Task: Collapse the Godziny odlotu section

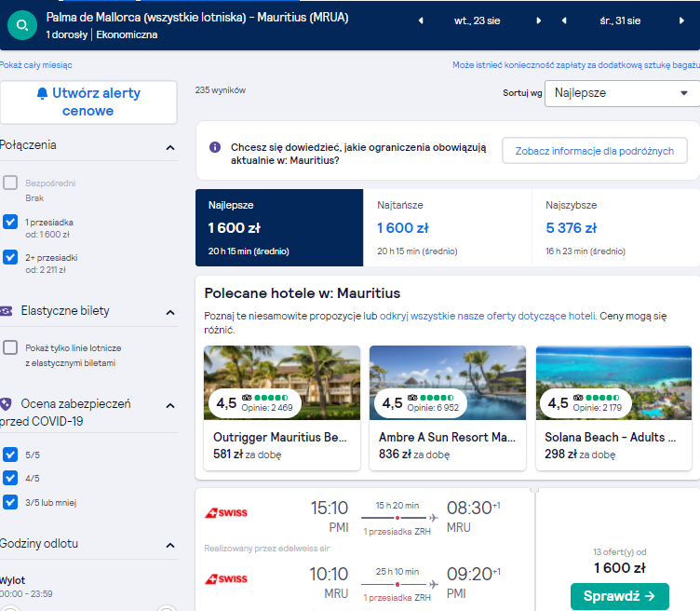Action: tap(170, 546)
